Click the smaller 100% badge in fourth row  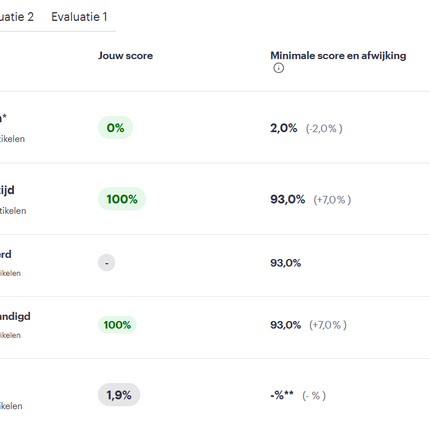(117, 325)
